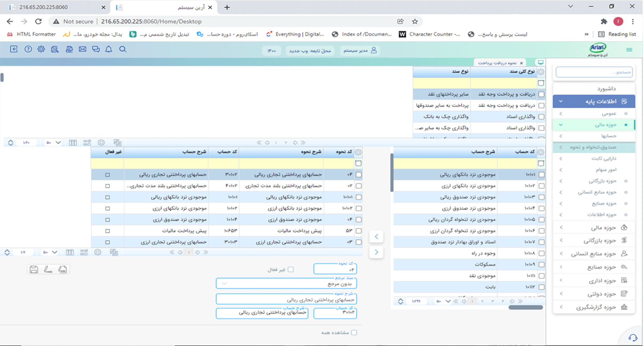Open the settings gear in the top toolbar

pyautogui.click(x=41, y=49)
